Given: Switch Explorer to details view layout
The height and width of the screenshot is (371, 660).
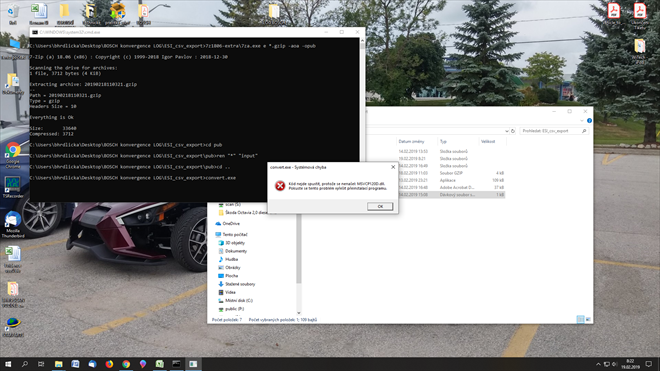Looking at the screenshot, I should coord(580,320).
